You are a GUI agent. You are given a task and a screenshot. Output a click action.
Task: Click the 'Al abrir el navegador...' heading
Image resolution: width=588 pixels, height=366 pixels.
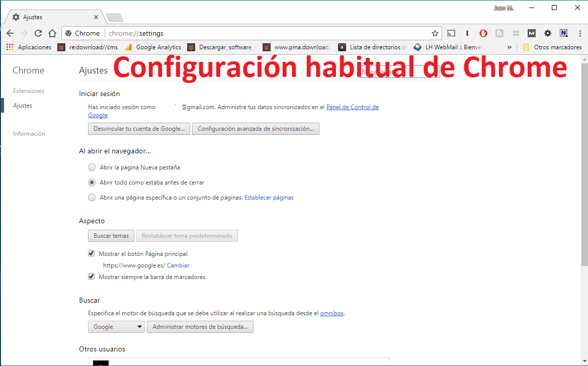[x=115, y=151]
